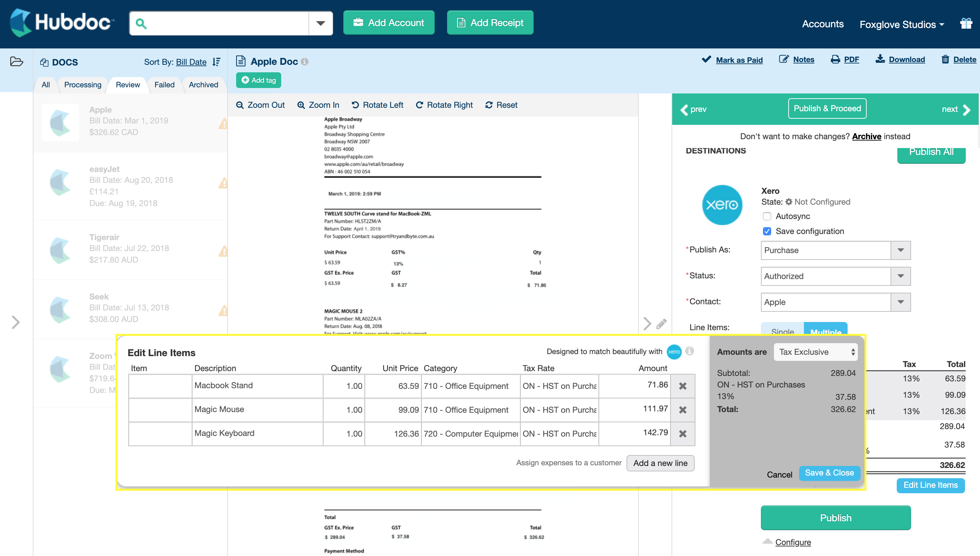The image size is (980, 556).
Task: Open the gift box icon
Action: tap(966, 24)
